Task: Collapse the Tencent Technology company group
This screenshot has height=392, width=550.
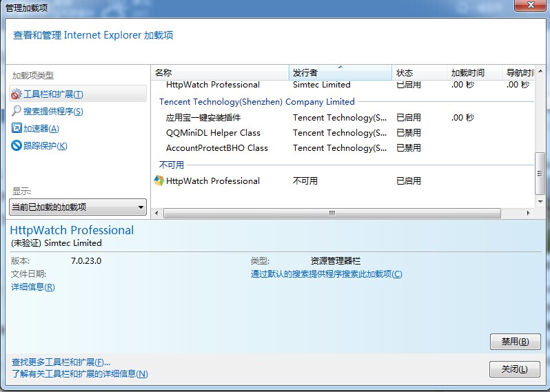Action: 256,102
